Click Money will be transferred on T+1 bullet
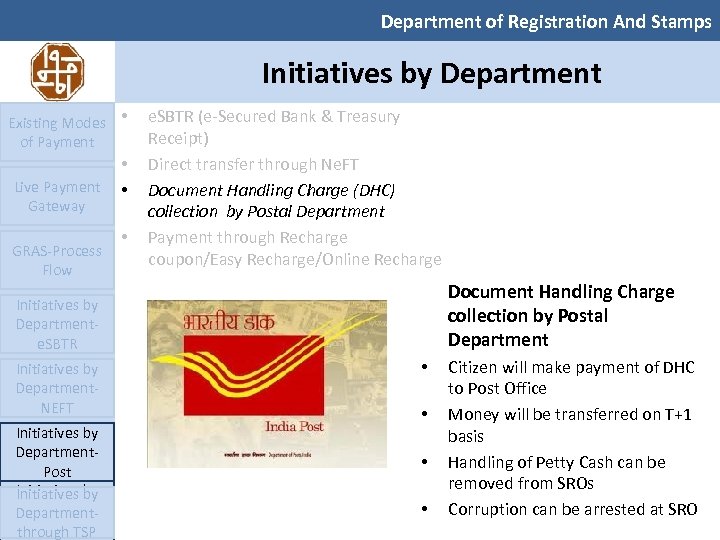 569,425
